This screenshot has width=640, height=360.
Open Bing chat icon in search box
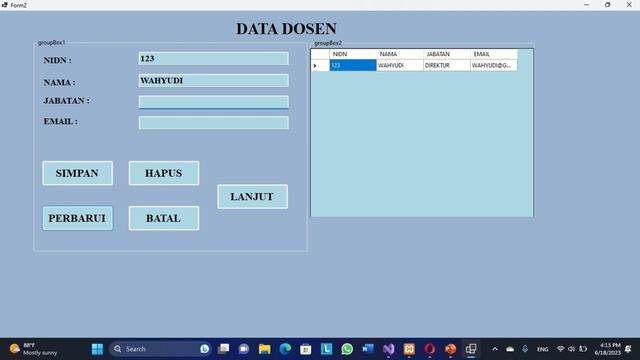point(204,349)
